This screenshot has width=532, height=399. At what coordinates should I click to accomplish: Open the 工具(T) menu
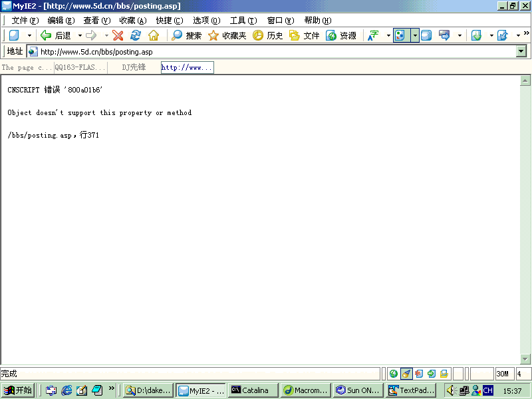point(243,21)
